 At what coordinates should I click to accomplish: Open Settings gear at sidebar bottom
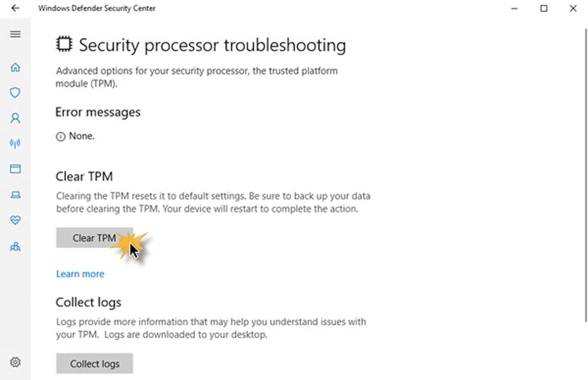(x=15, y=362)
